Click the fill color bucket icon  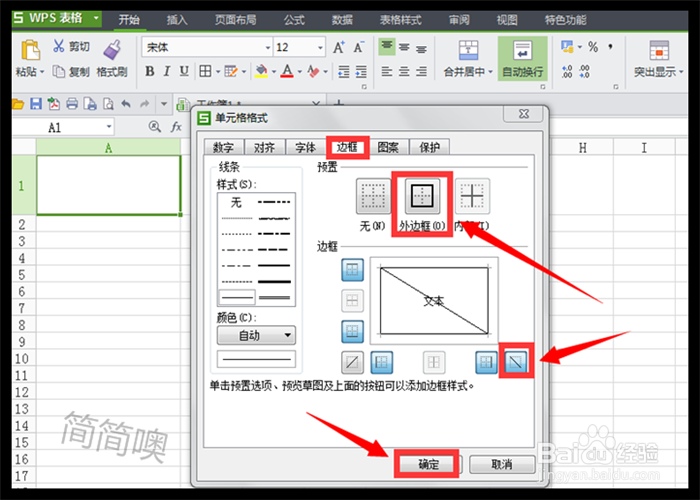261,71
